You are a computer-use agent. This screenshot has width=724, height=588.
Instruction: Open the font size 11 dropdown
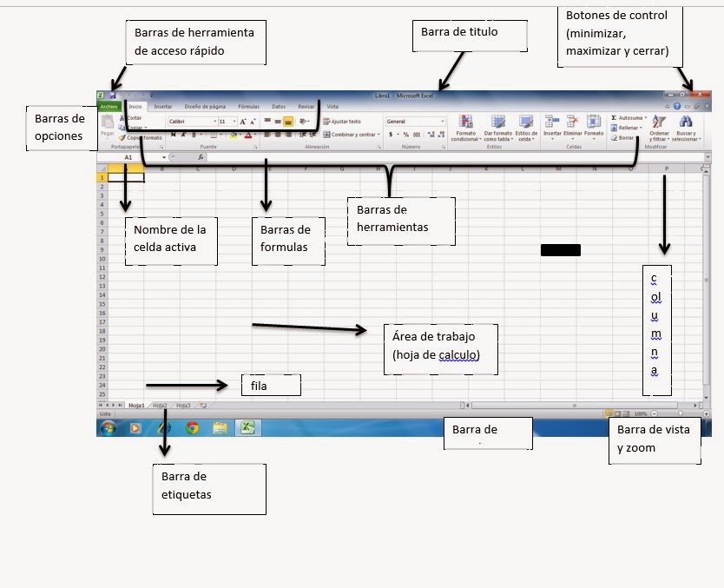click(x=234, y=122)
